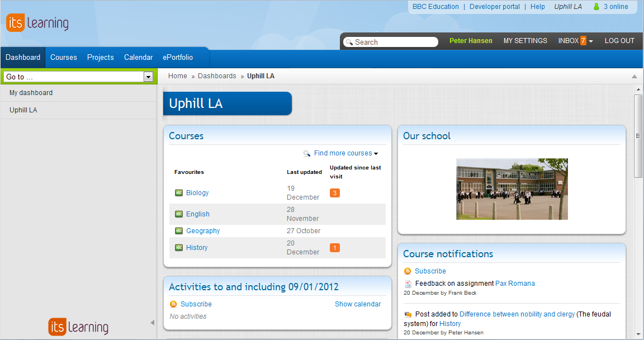644x340 pixels.
Task: Click the Uphill LA site label in top bar
Action: [x=567, y=7]
